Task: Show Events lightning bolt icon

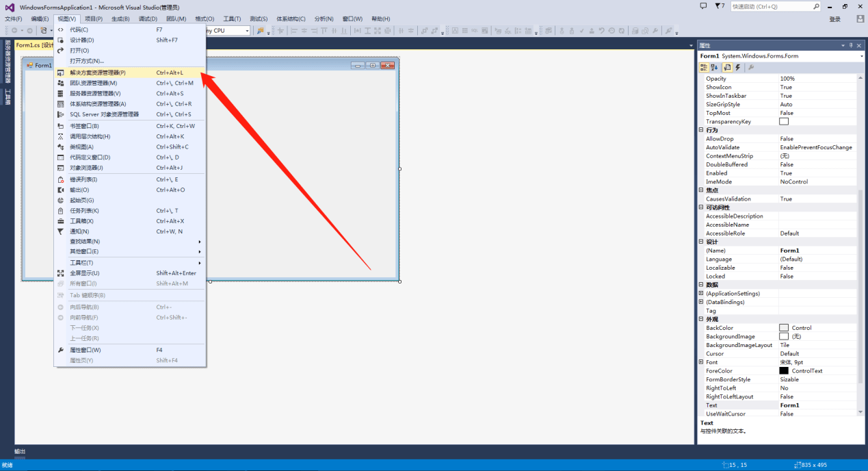Action: pos(738,67)
